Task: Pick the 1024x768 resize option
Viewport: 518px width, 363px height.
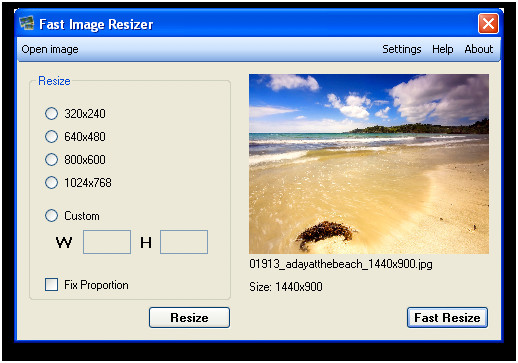Action: coord(51,182)
